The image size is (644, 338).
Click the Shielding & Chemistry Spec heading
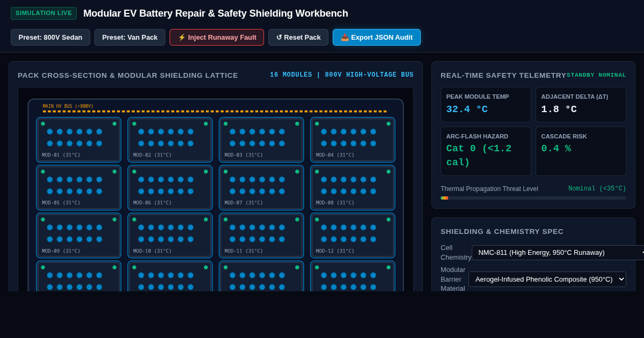click(x=502, y=231)
